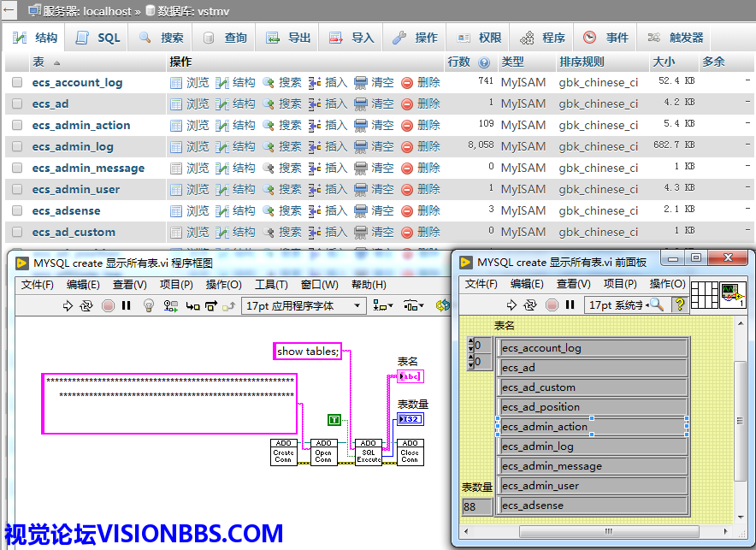Click Run Continuously in block diagram toolbar
This screenshot has height=550, width=756.
86,305
